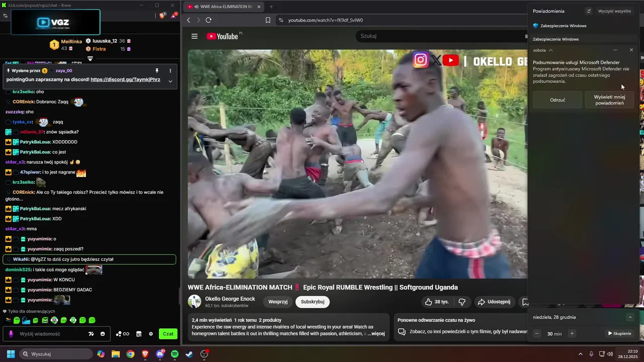644x362 pixels.
Task: Collapse the sobota notification group
Action: click(x=551, y=50)
